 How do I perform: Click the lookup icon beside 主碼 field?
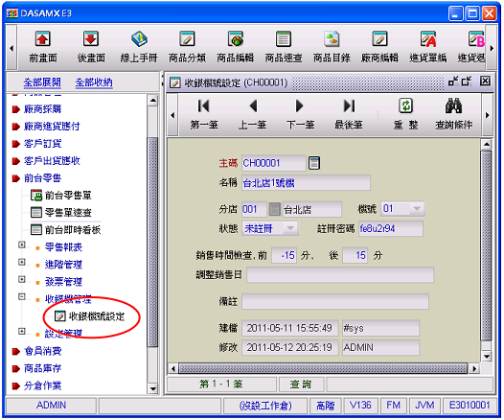click(x=314, y=163)
